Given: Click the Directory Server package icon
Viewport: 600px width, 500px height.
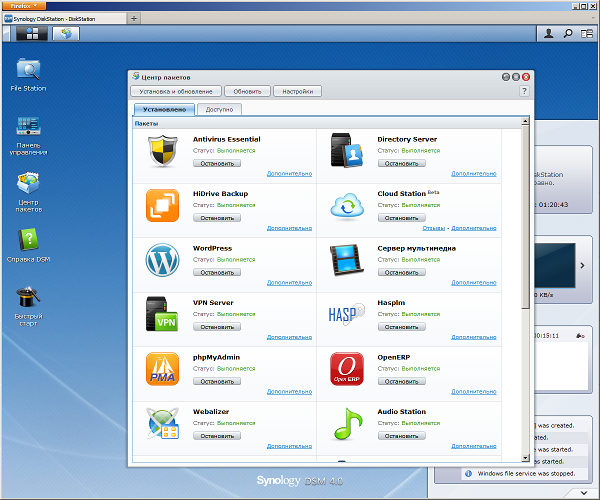Looking at the screenshot, I should click(347, 150).
